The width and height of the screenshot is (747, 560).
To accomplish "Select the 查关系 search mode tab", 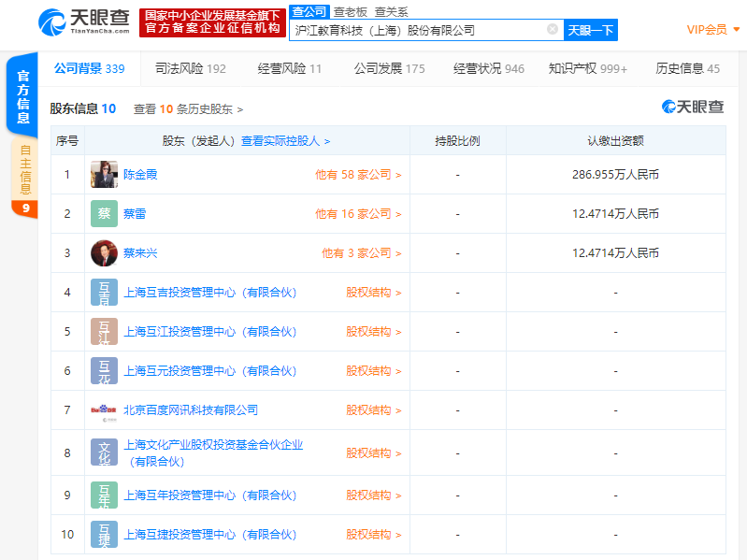I will point(391,12).
